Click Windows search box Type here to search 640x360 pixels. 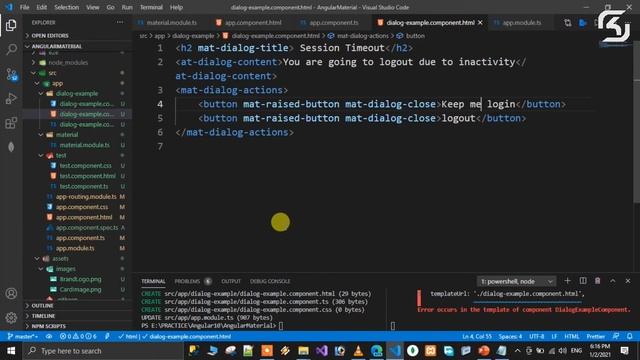[103, 351]
